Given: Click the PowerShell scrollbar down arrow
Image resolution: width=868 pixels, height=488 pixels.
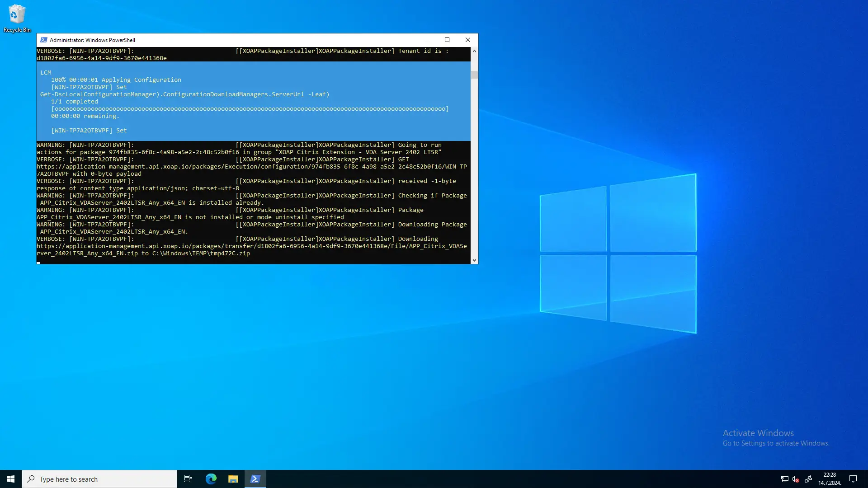Looking at the screenshot, I should (474, 260).
